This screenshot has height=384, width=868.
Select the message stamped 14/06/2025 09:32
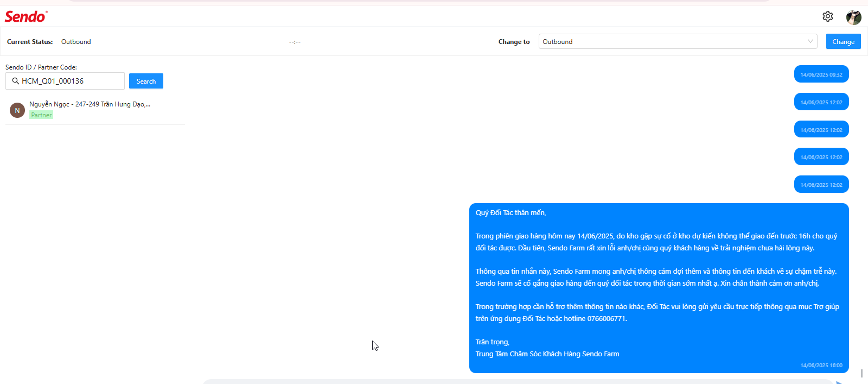(x=821, y=74)
